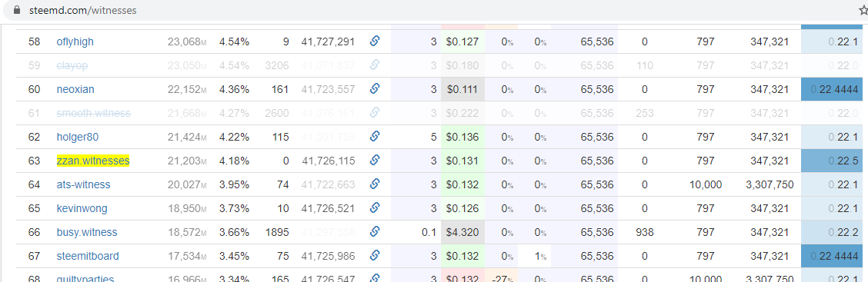Image resolution: width=868 pixels, height=282 pixels.
Task: Bookmark page with the star icon
Action: pyautogui.click(x=863, y=10)
